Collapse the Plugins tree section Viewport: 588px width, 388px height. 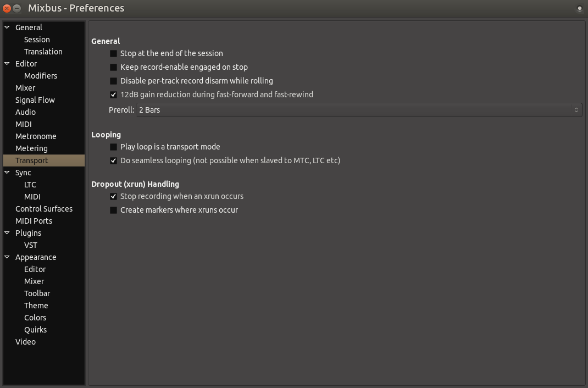tap(7, 233)
